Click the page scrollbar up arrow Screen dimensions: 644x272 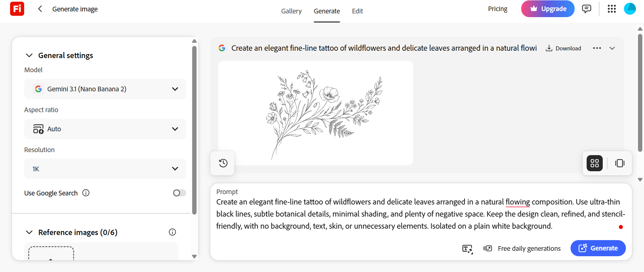click(x=640, y=29)
